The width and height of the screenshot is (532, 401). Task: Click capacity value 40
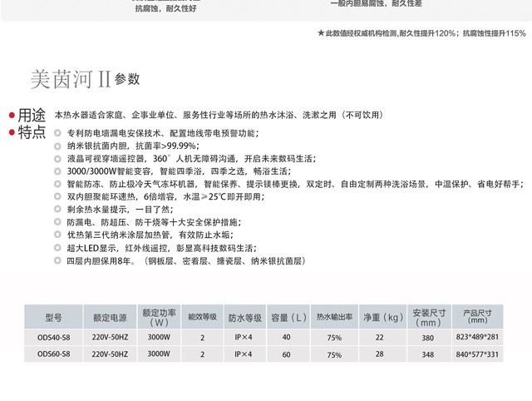pos(286,337)
